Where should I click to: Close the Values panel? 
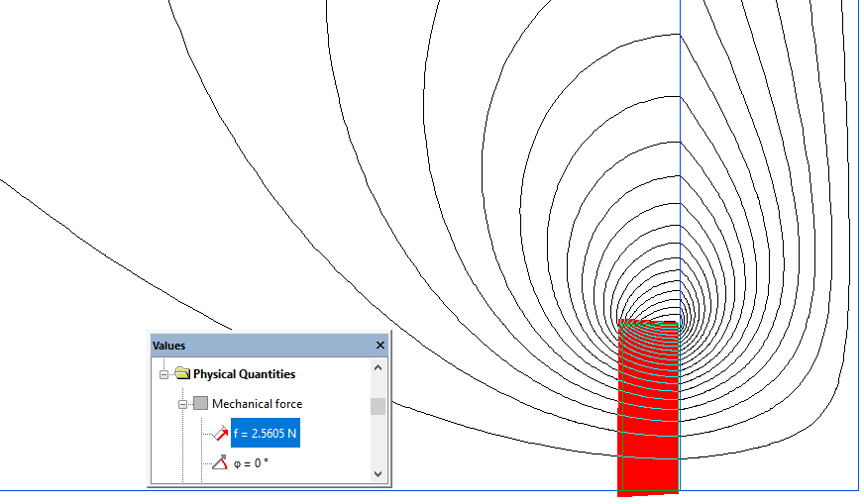pyautogui.click(x=380, y=346)
